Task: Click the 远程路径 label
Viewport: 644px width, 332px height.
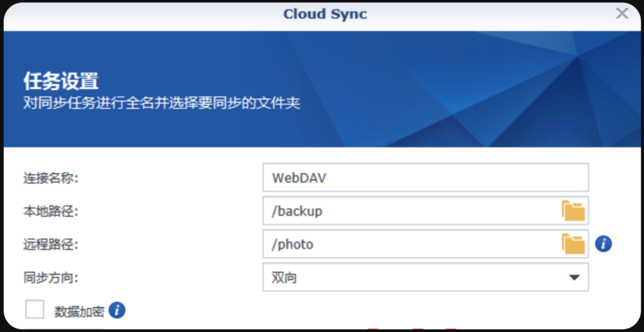Action: (x=51, y=245)
